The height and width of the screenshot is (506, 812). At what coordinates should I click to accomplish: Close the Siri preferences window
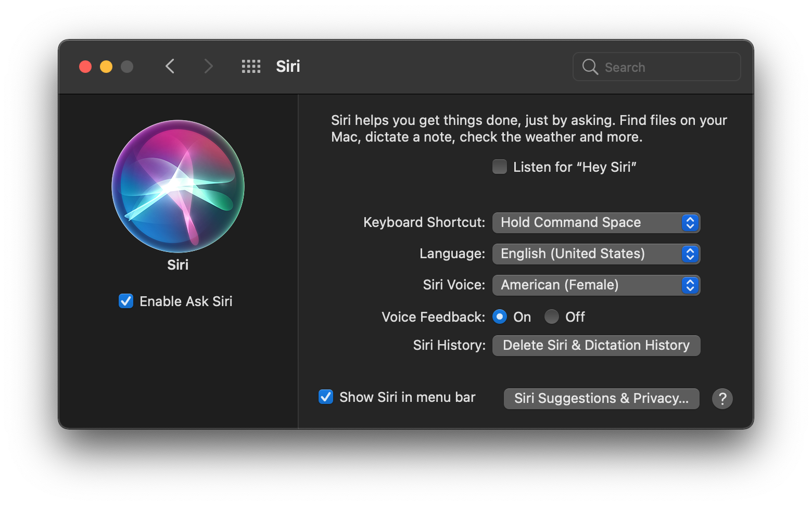(x=85, y=67)
